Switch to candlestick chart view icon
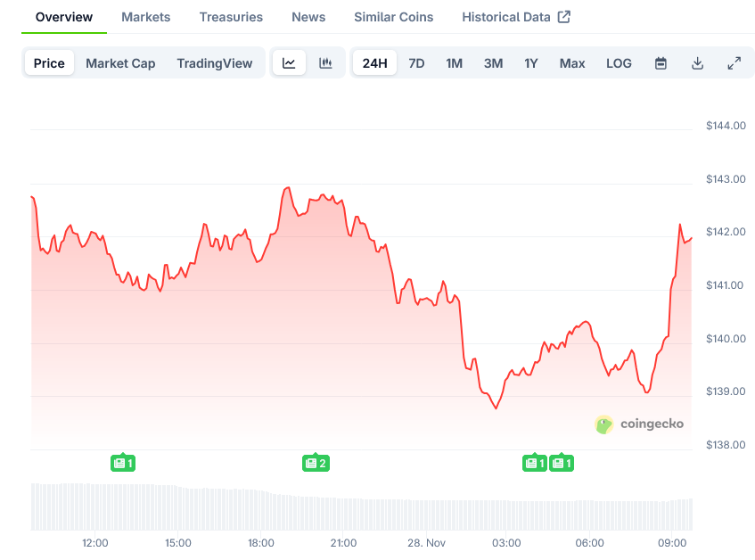 click(x=326, y=63)
